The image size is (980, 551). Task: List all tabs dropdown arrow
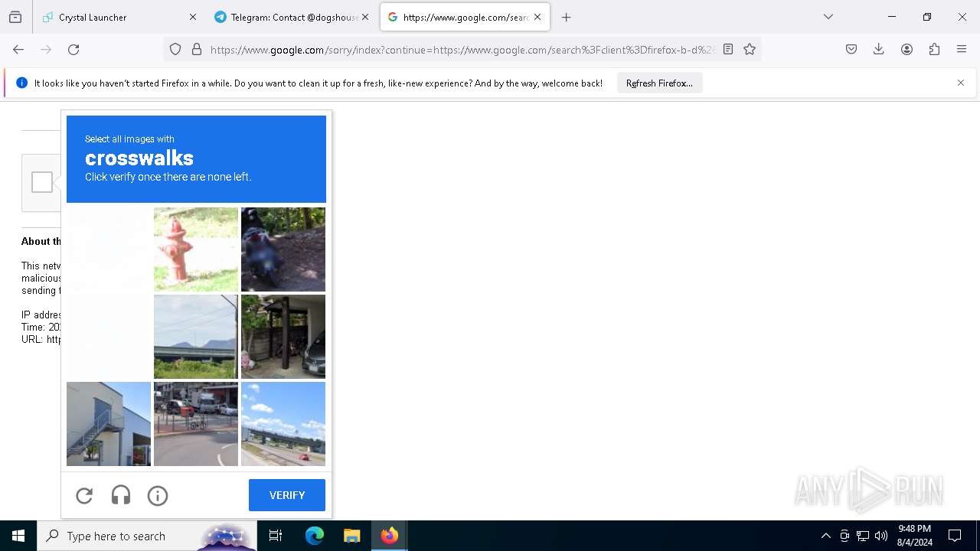coord(828,17)
